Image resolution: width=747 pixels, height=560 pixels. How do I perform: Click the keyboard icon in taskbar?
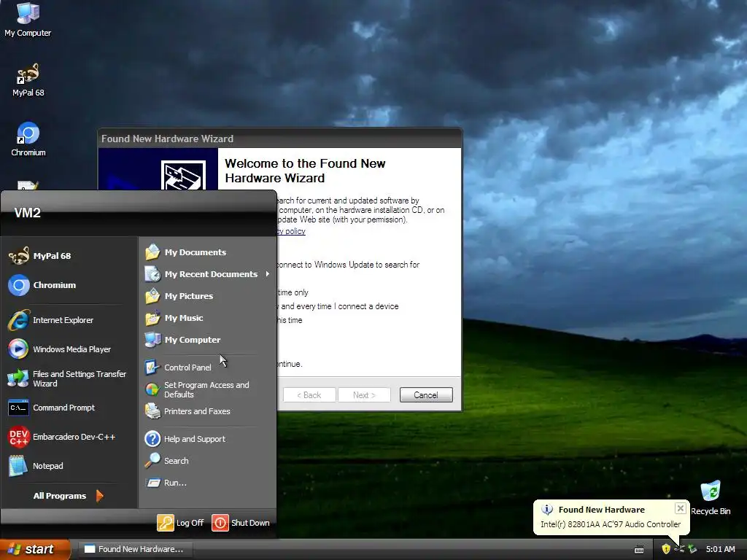639,550
